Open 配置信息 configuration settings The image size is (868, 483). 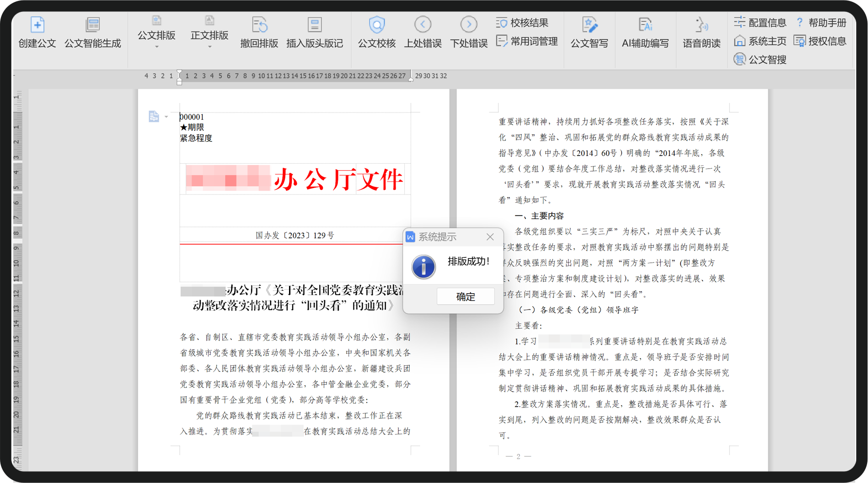point(760,23)
